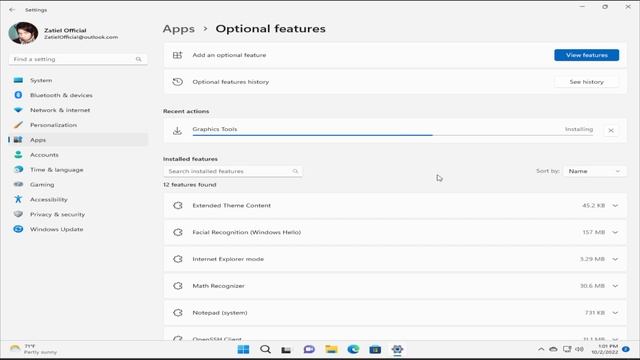Click the Math Recognizer feature icon

178,286
